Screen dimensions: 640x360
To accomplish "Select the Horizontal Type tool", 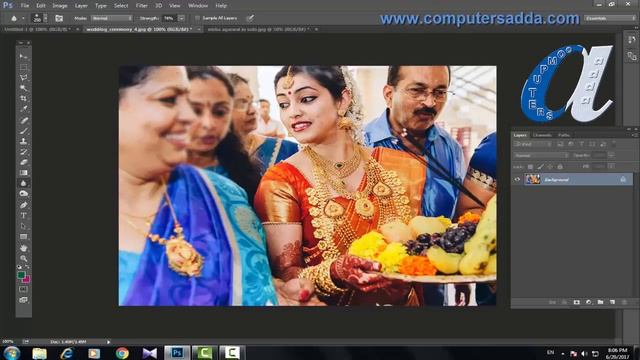I will (23, 216).
